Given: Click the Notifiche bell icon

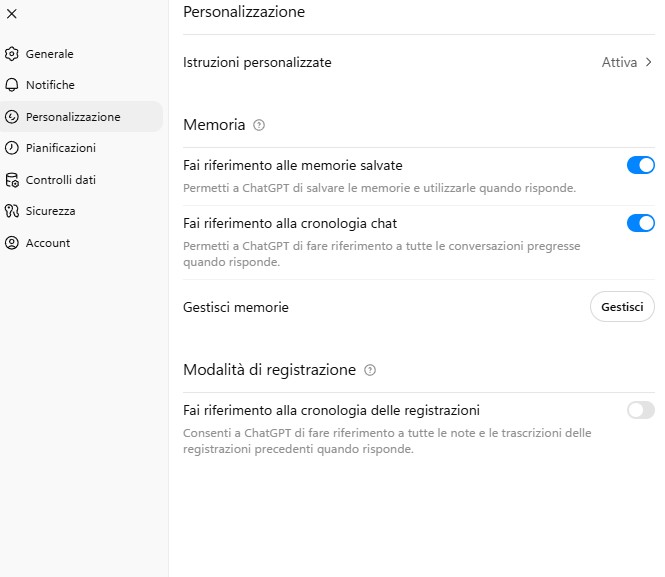Looking at the screenshot, I should 12,85.
